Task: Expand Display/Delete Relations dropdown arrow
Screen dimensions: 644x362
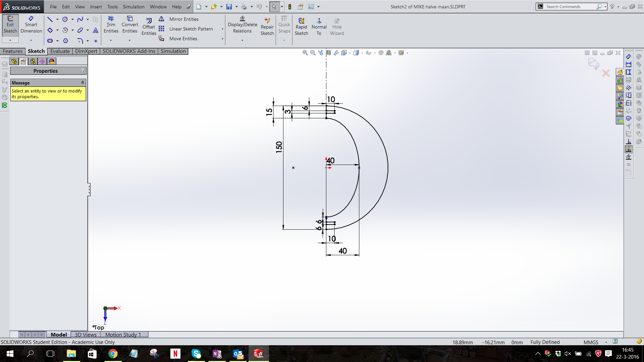Action: [x=242, y=41]
